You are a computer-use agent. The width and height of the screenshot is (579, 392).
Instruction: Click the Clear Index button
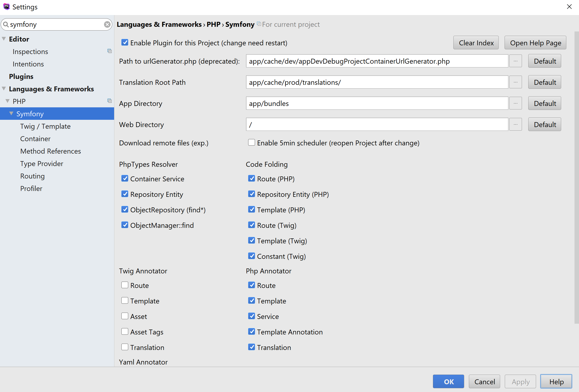pos(476,43)
